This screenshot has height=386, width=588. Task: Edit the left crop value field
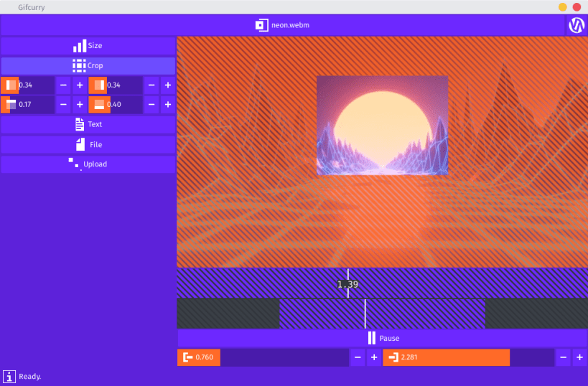click(x=28, y=85)
